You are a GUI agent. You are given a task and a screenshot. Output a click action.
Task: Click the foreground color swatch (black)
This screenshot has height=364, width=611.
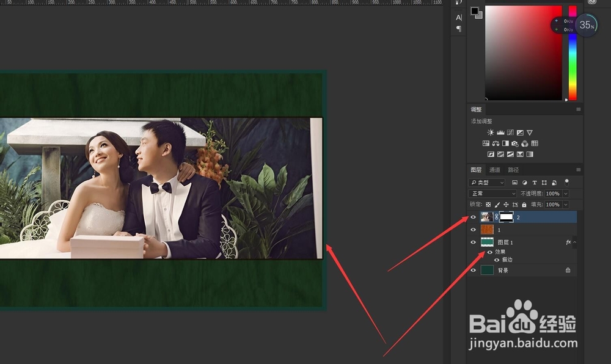[x=474, y=11]
